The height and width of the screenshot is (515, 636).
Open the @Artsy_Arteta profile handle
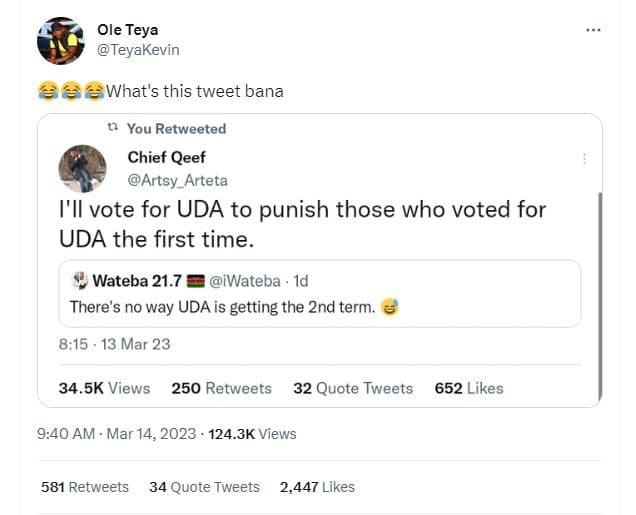tap(179, 178)
